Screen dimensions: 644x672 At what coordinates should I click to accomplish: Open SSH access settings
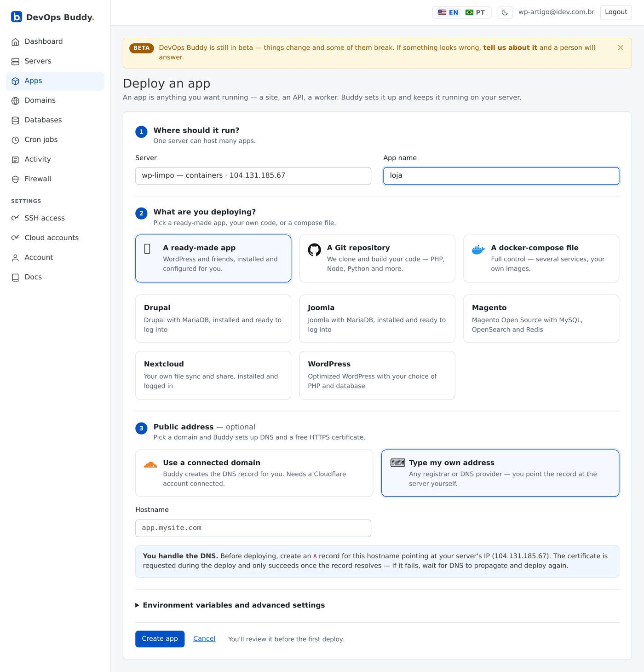coord(55,218)
